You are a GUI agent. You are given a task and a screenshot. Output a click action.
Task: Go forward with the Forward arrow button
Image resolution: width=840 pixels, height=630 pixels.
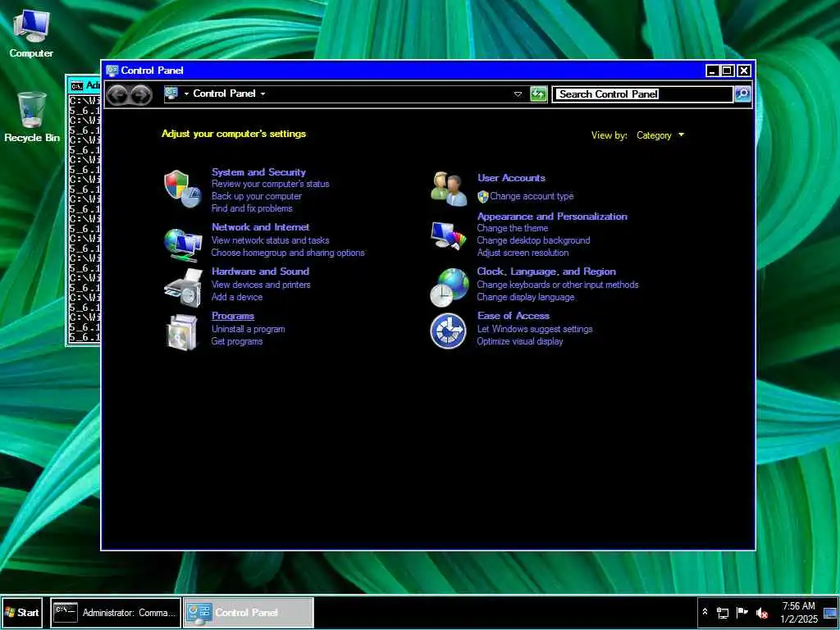pyautogui.click(x=141, y=95)
